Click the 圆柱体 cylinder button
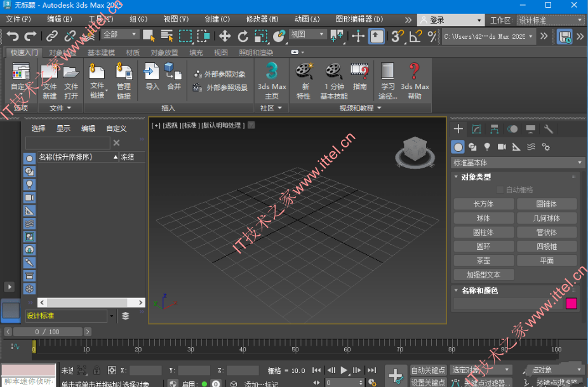The width and height of the screenshot is (588, 387). pyautogui.click(x=484, y=233)
